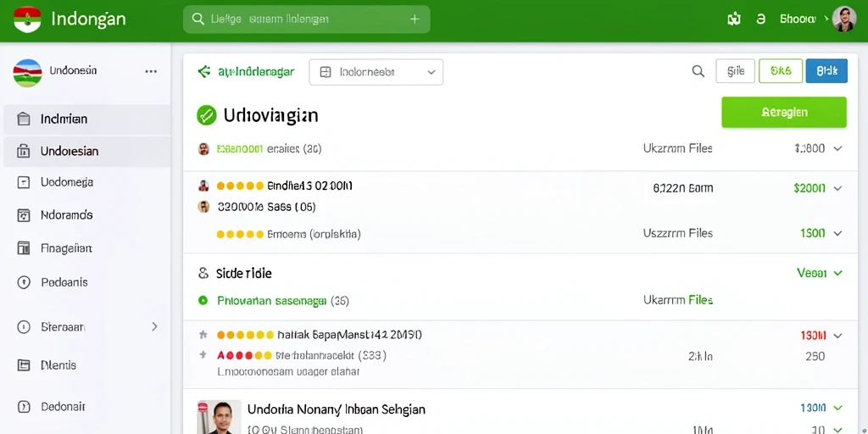Viewport: 868px width, 434px height.
Task: Click the second icon in header right
Action: [760, 19]
